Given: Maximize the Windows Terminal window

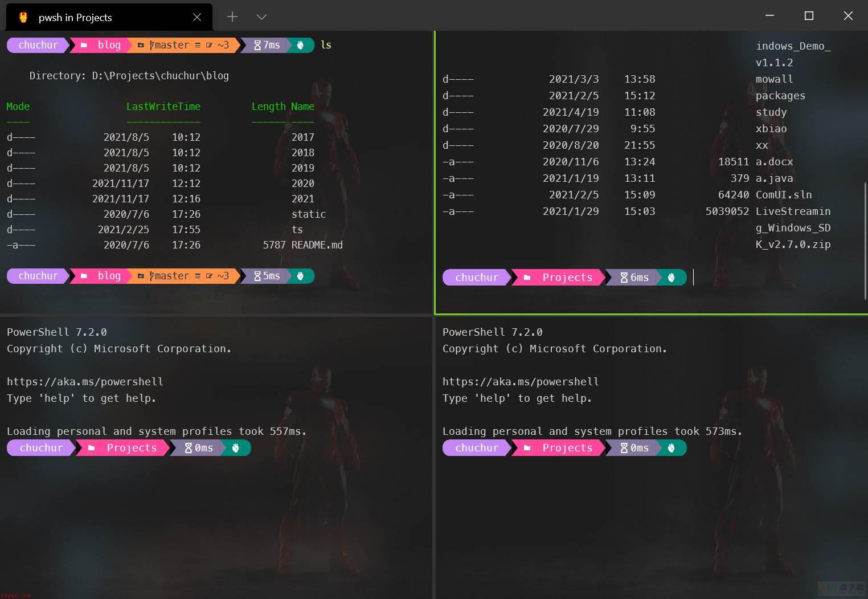Looking at the screenshot, I should (x=809, y=15).
